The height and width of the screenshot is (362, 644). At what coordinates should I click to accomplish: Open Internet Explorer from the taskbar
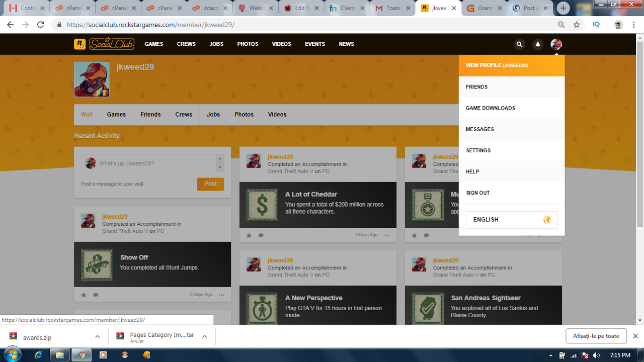point(38,354)
